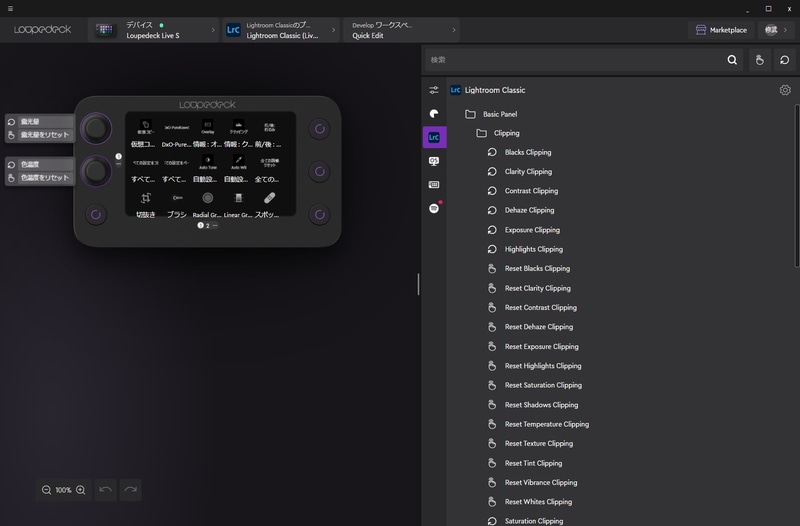This screenshot has height=526, width=800.
Task: Open the OS actions sidebar icon
Action: 434,161
